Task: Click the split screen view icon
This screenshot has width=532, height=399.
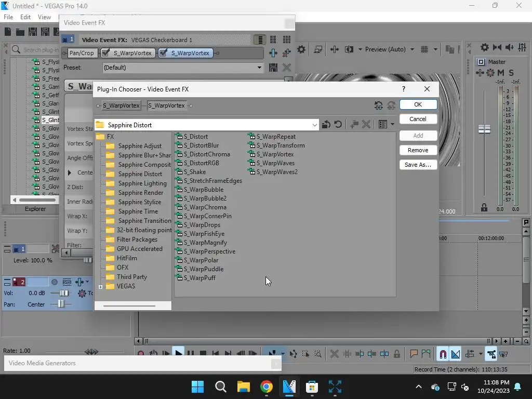Action: click(x=349, y=49)
